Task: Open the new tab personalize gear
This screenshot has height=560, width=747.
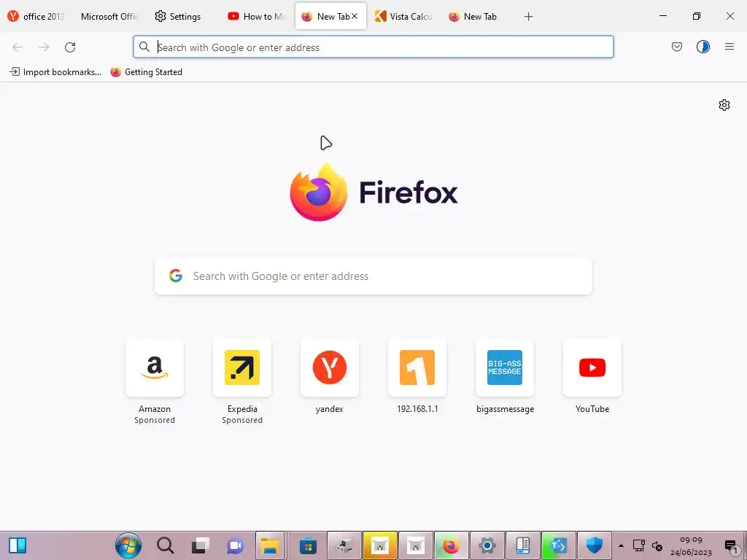Action: pyautogui.click(x=724, y=105)
